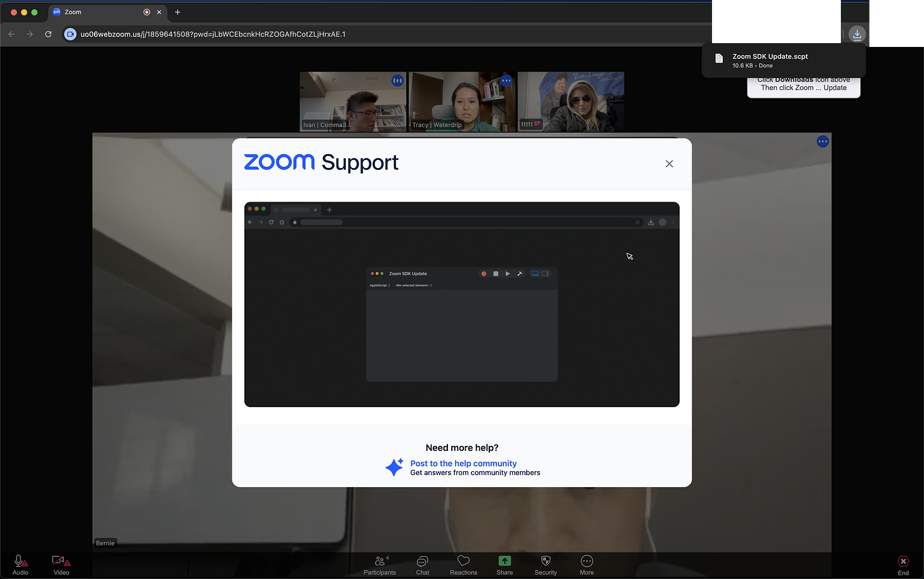924x579 pixels.
Task: Click the green Share screen button
Action: tap(505, 561)
